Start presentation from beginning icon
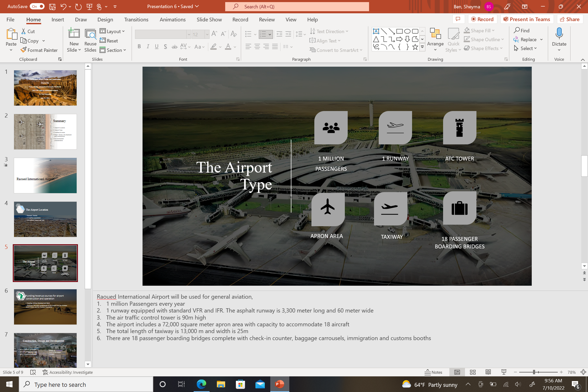This screenshot has width=588, height=392. pos(89,7)
